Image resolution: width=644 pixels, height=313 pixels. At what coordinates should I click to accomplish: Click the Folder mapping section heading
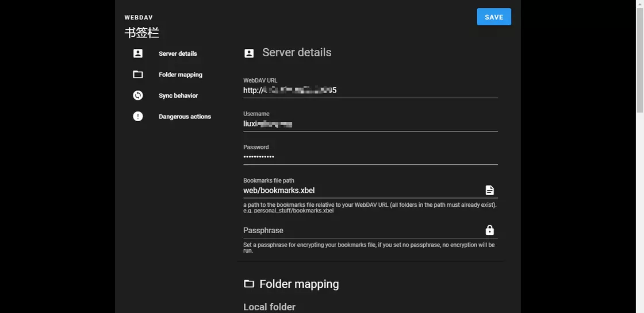pyautogui.click(x=299, y=284)
